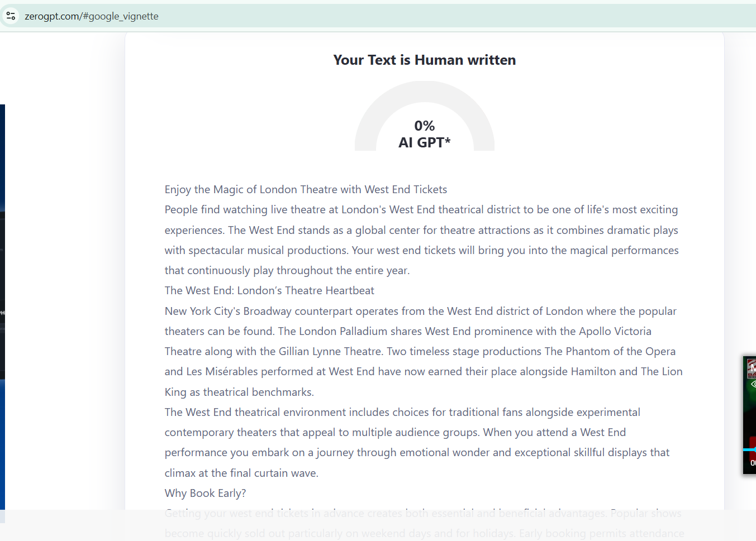756x541 pixels.
Task: Click the 'Why Book Early?' subheading
Action: tap(205, 493)
